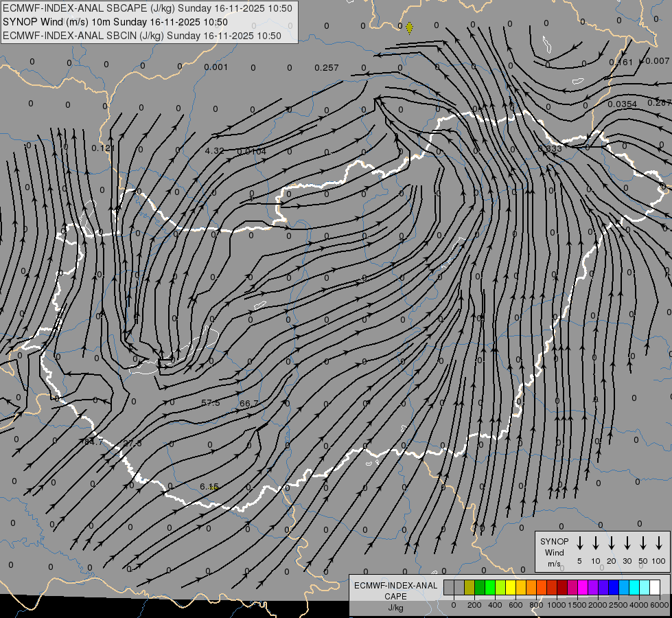672x618 pixels.
Task: Select the pure yellow CAPE legend swatch
Action: pos(511,587)
